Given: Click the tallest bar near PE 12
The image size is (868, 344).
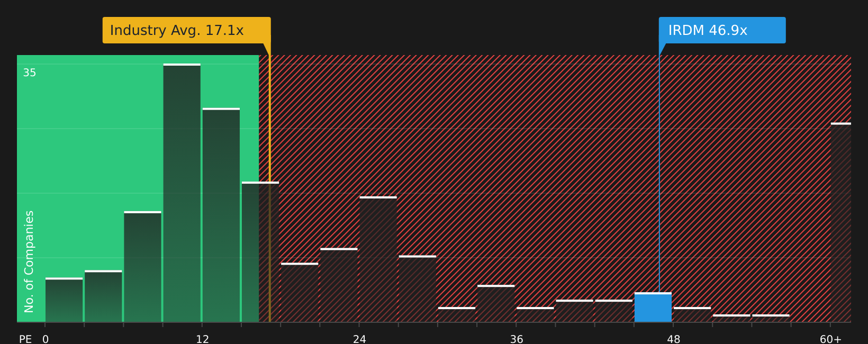Looking at the screenshot, I should [182, 193].
